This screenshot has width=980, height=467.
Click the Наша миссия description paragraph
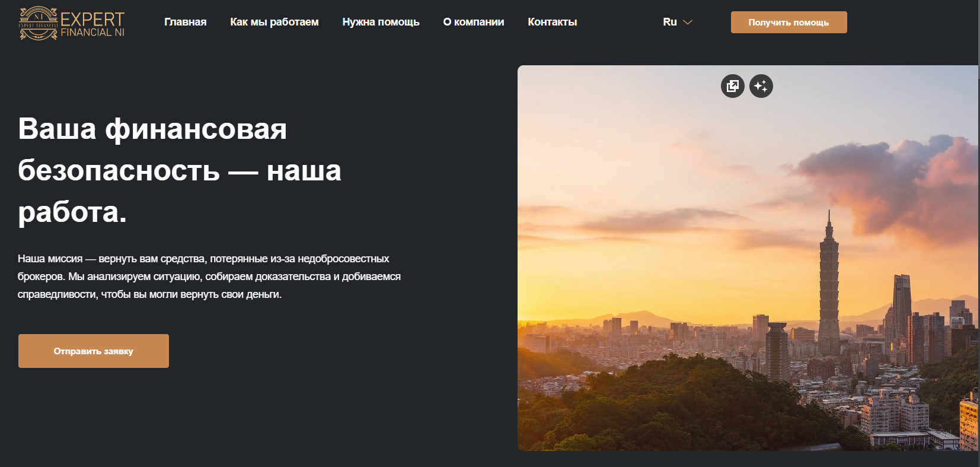tap(209, 277)
